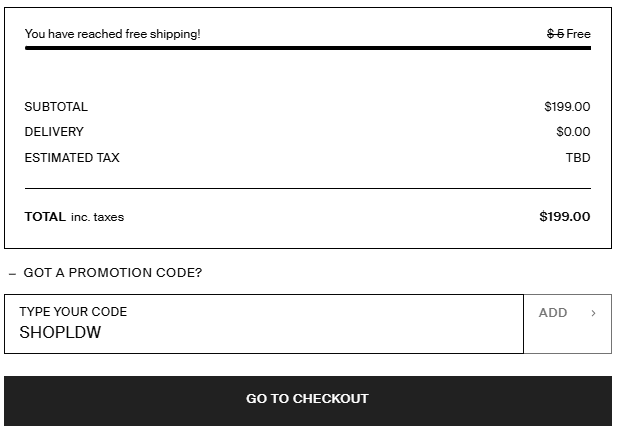Select the Delivery label
The height and width of the screenshot is (433, 620).
pos(54,132)
